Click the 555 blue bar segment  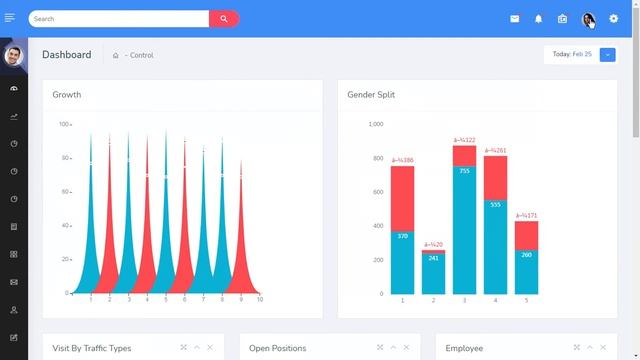[496, 247]
